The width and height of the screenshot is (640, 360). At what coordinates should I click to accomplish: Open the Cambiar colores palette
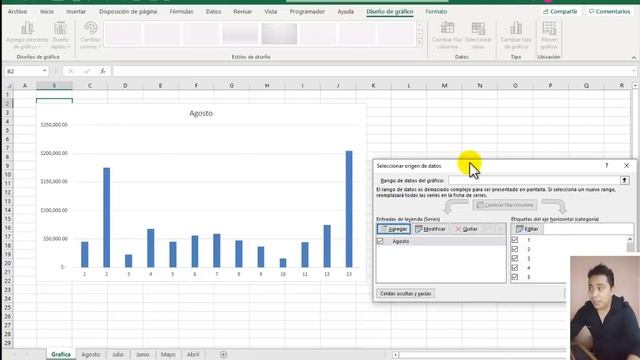[x=90, y=36]
